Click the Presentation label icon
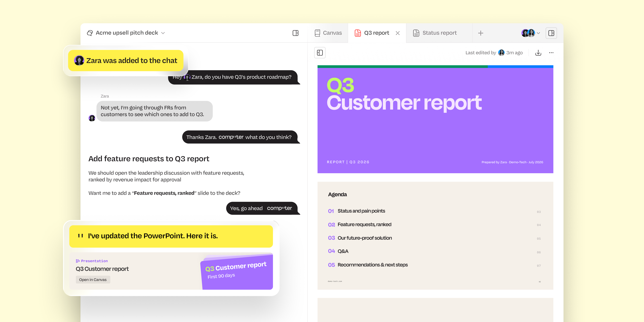The image size is (644, 322). point(78,261)
